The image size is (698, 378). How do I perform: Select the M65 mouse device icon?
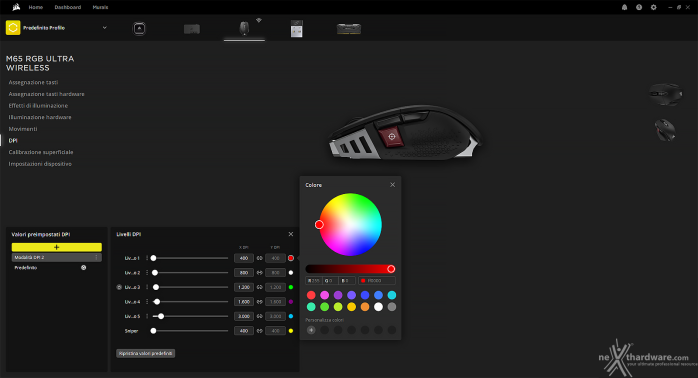click(244, 28)
